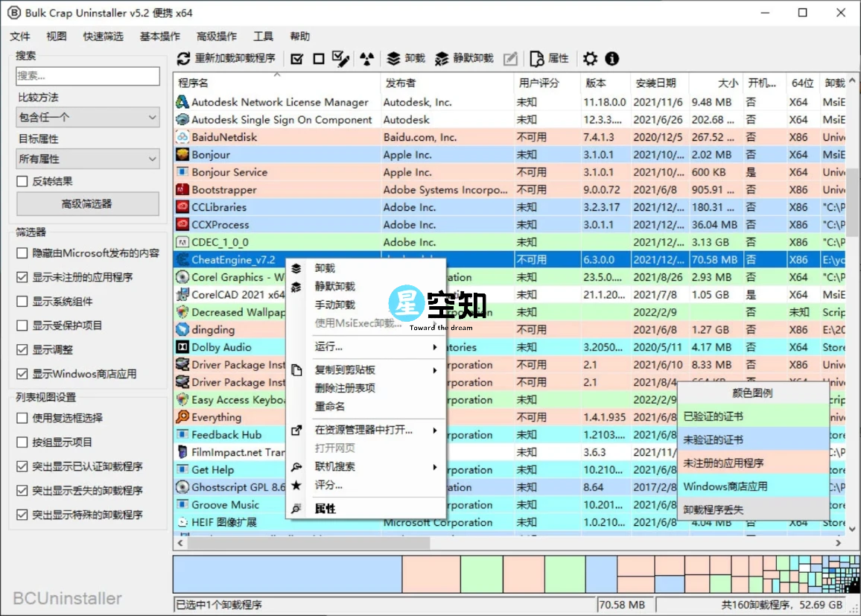Open the 工具 menu
The width and height of the screenshot is (861, 616).
pyautogui.click(x=263, y=36)
